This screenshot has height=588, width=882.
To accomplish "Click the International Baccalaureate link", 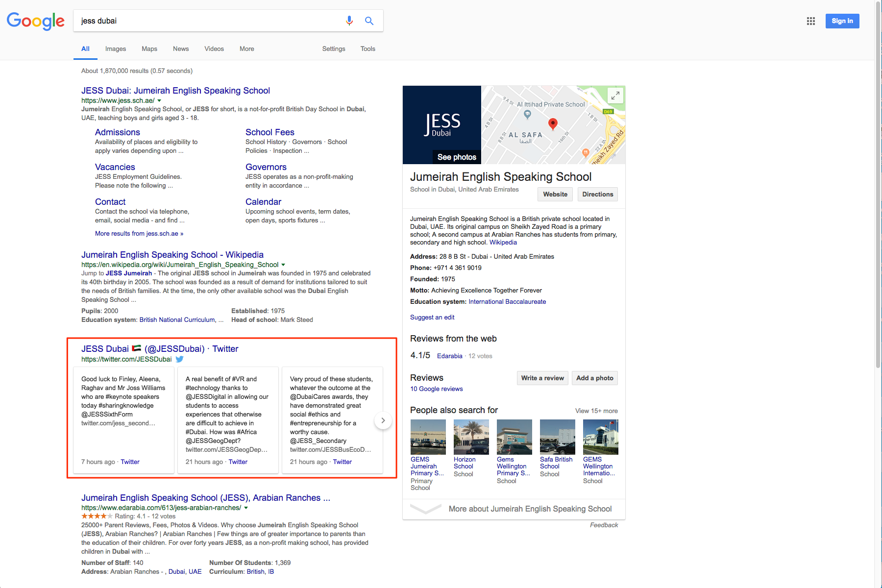I will point(507,302).
